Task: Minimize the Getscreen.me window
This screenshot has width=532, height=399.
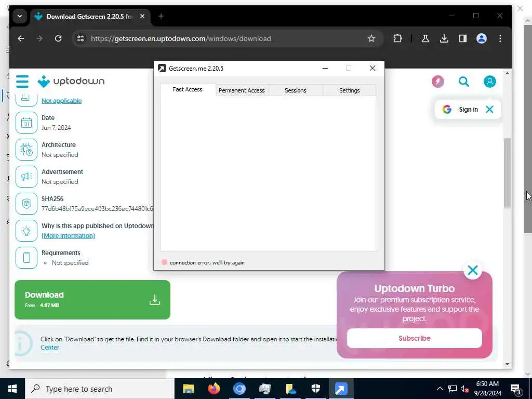Action: 325,68
